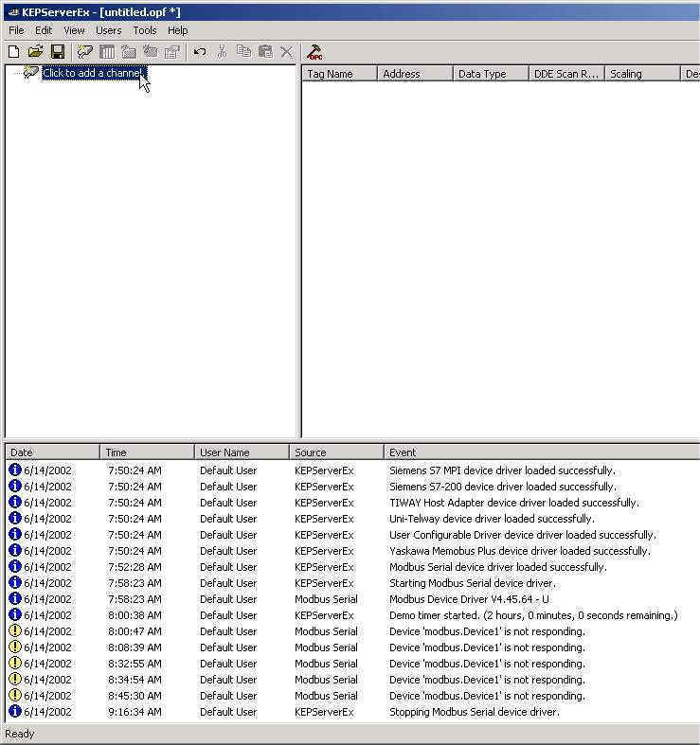Click the Paste clipboard toolbar icon
The height and width of the screenshot is (745, 700).
265,52
